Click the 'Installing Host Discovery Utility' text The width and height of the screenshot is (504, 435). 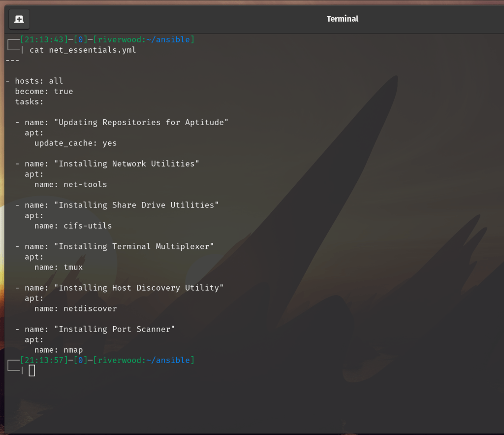[141, 288]
